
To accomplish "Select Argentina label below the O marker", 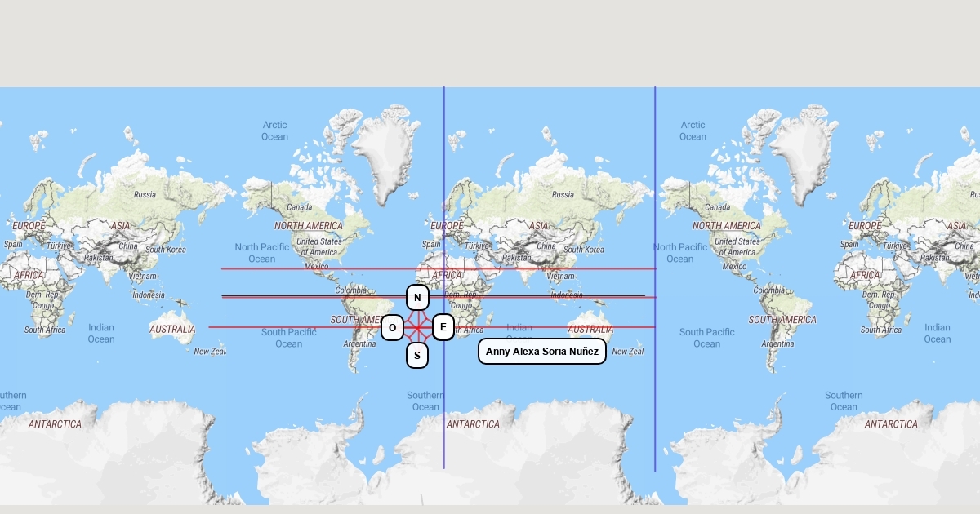I will [x=359, y=344].
